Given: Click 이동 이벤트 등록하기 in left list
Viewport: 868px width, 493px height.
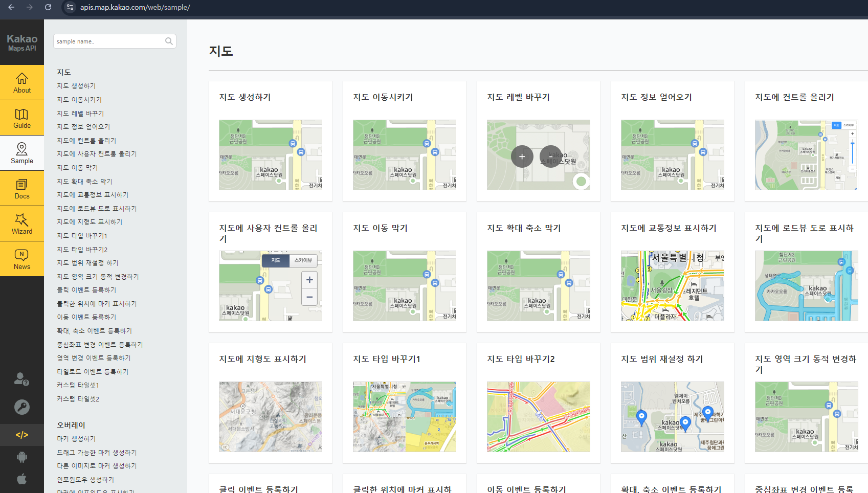Looking at the screenshot, I should tap(86, 317).
